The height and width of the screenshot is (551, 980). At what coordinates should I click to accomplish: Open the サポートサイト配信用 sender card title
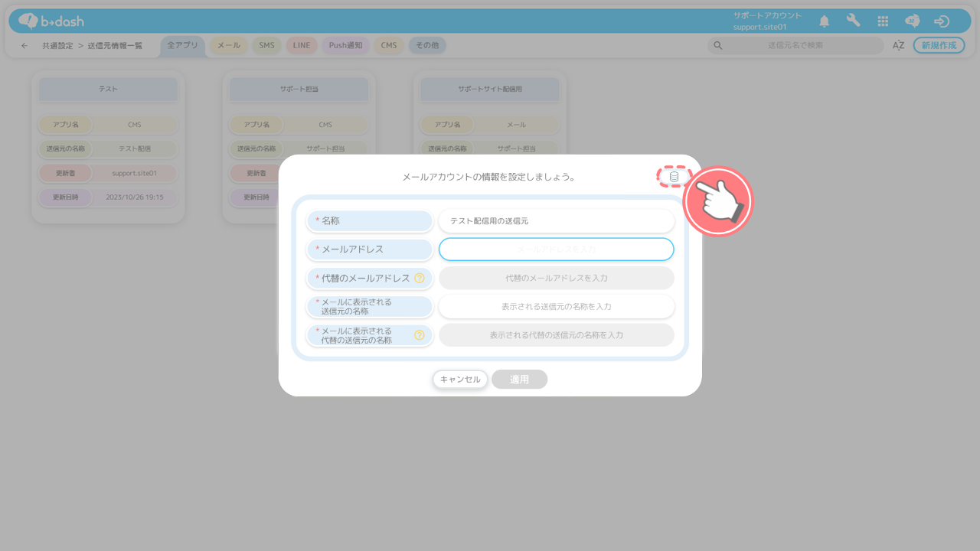[x=490, y=89]
